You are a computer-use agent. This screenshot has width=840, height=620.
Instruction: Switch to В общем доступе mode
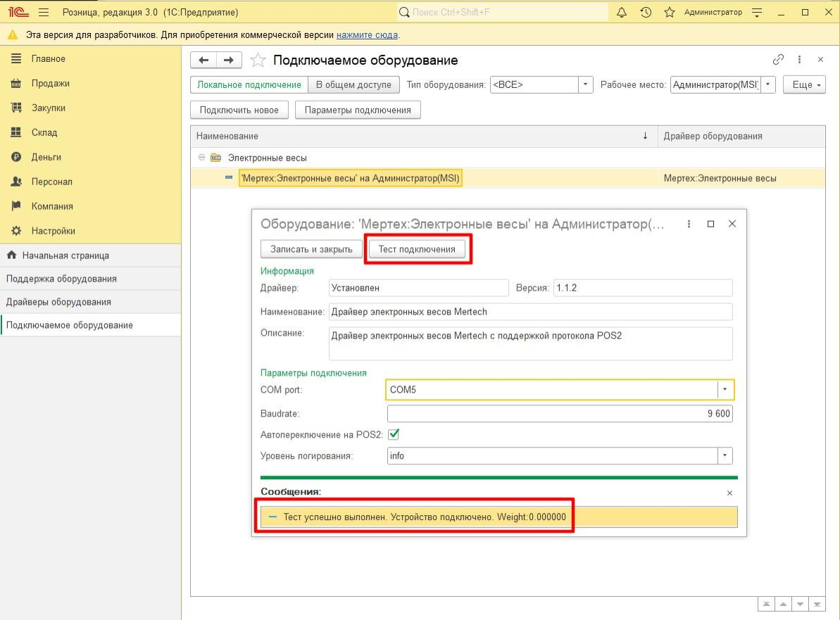click(353, 85)
